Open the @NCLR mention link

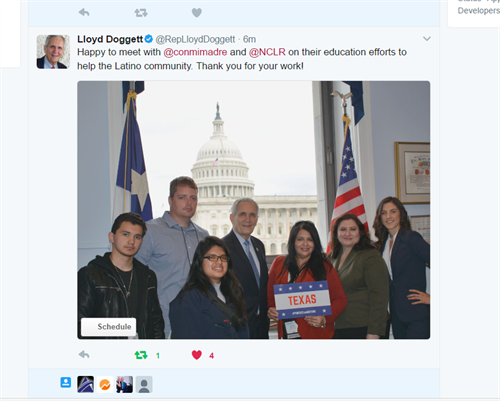coord(267,52)
